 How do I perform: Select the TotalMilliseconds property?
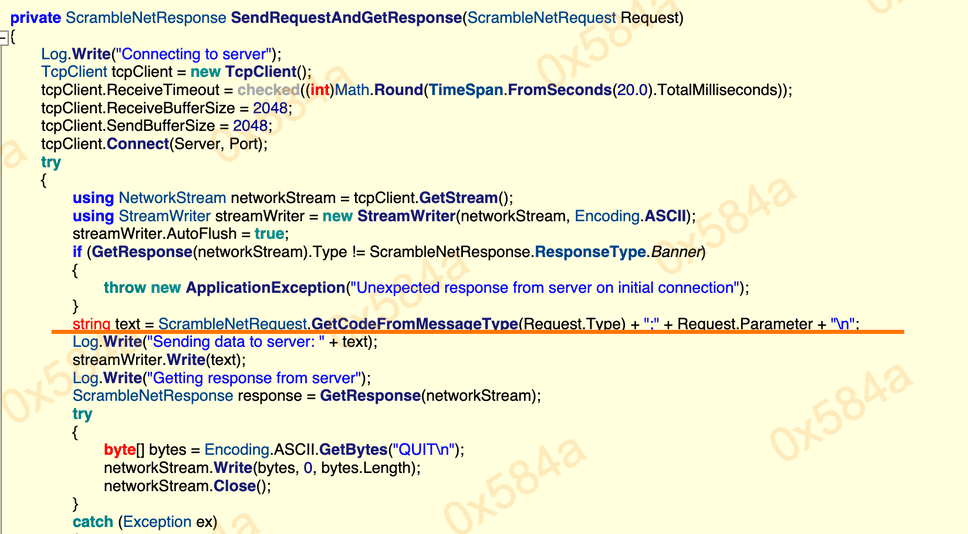click(x=716, y=90)
